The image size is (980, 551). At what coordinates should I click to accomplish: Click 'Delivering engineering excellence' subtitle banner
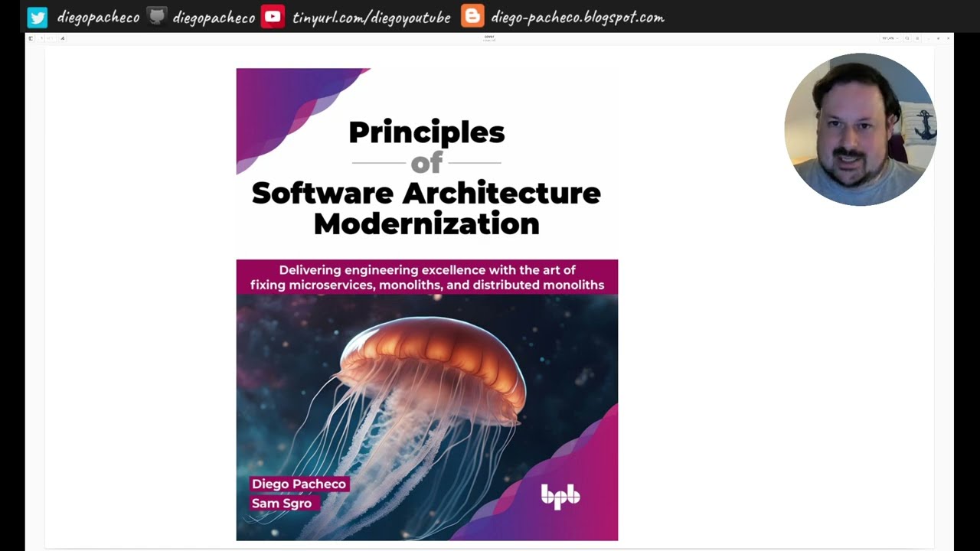coord(426,277)
